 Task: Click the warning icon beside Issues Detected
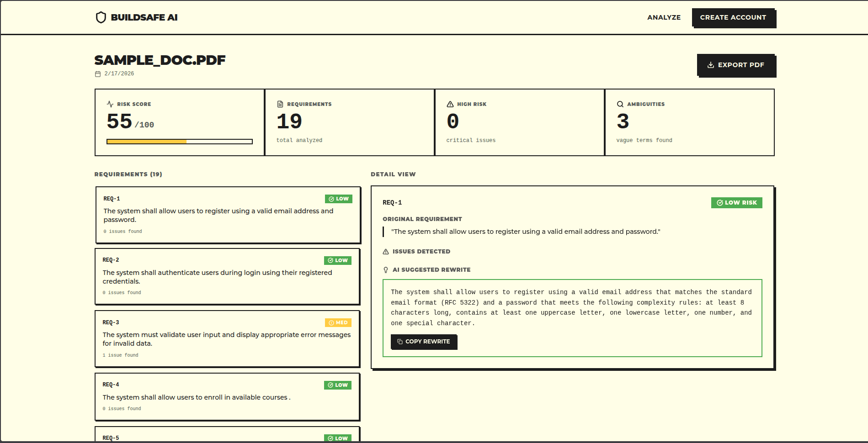[386, 252]
